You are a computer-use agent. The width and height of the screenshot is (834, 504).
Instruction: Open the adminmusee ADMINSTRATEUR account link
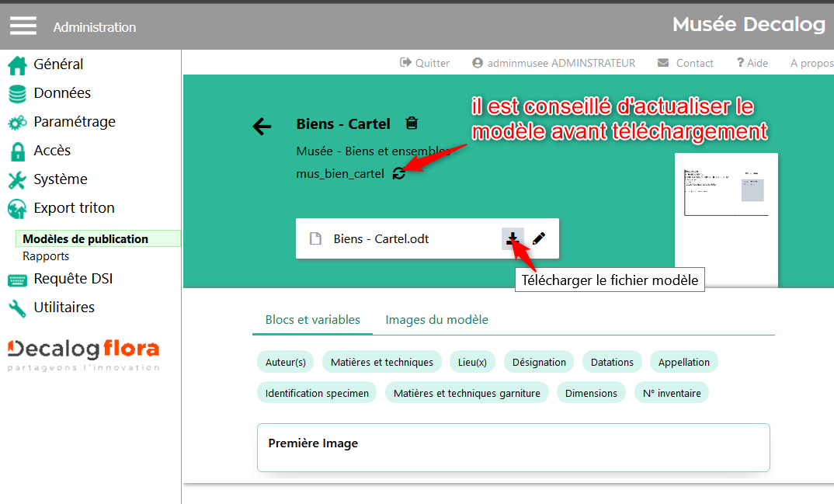point(561,63)
